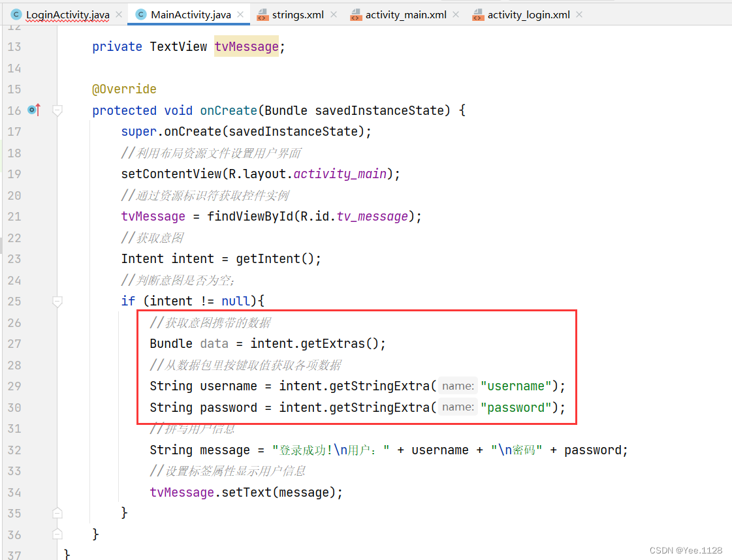Switch to the LoginActivity.java tab
This screenshot has height=560, width=732.
click(x=67, y=14)
